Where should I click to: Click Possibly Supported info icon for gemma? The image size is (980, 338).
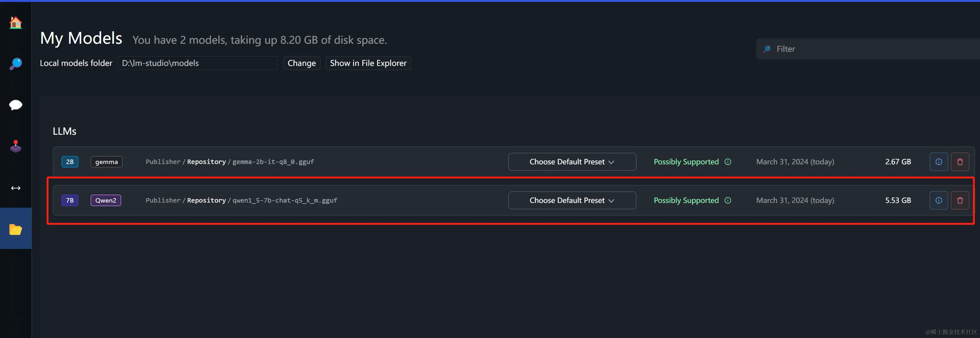click(x=728, y=162)
